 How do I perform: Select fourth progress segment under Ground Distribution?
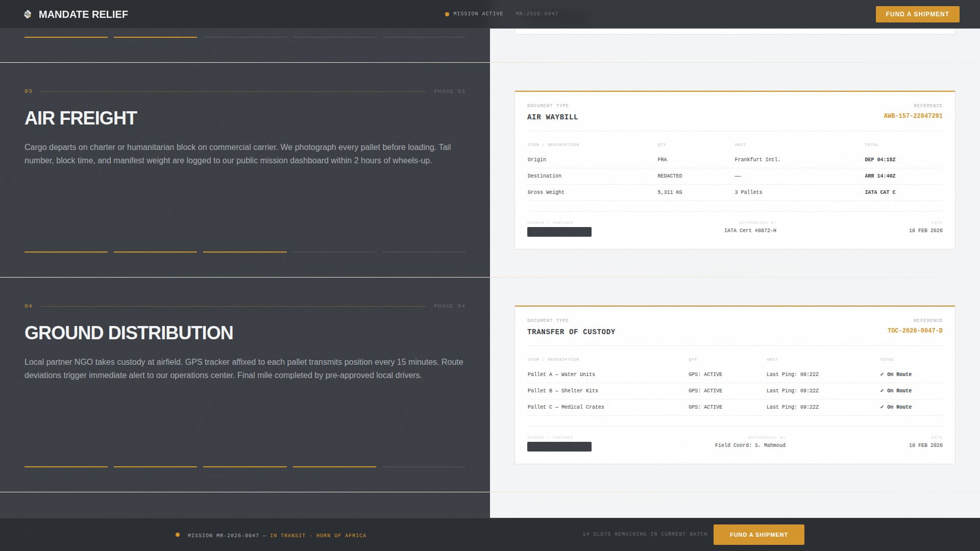334,466
